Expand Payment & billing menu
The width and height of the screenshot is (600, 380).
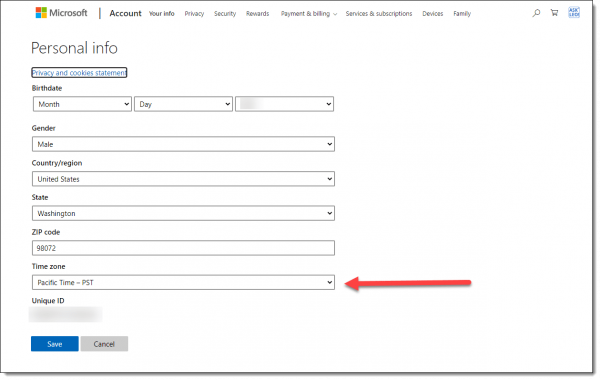(309, 14)
